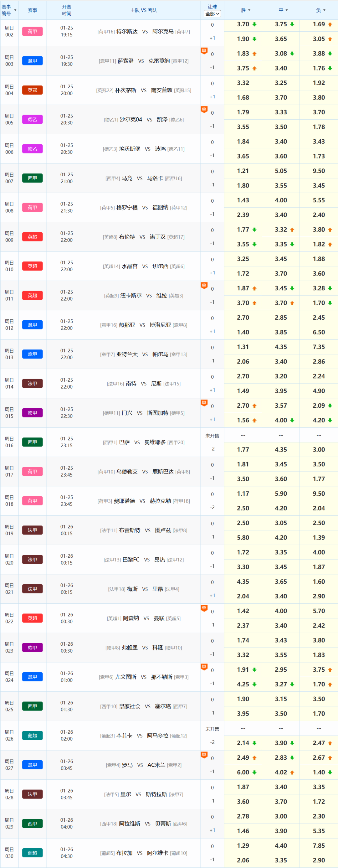The image size is (338, 868).
Task: Click the 法甲 league tag in match 020
Action: (x=32, y=560)
